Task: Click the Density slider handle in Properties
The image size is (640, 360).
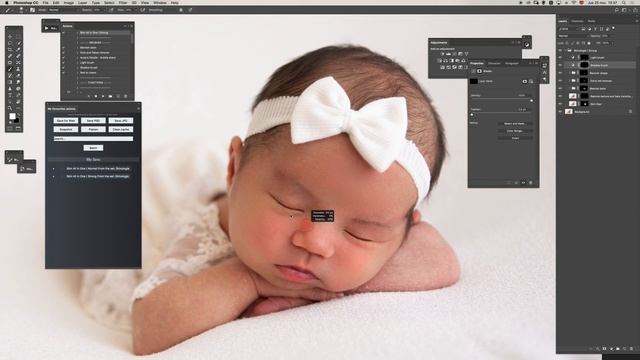Action: coord(531,101)
